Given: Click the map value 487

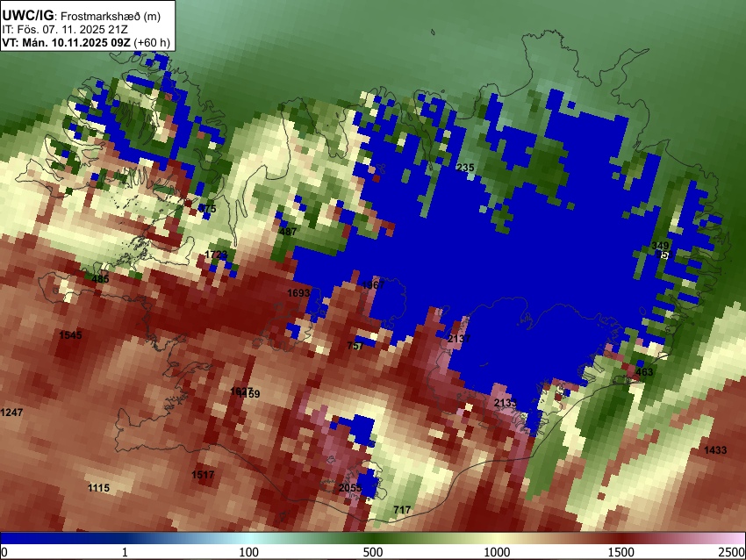Looking at the screenshot, I should (x=288, y=232).
